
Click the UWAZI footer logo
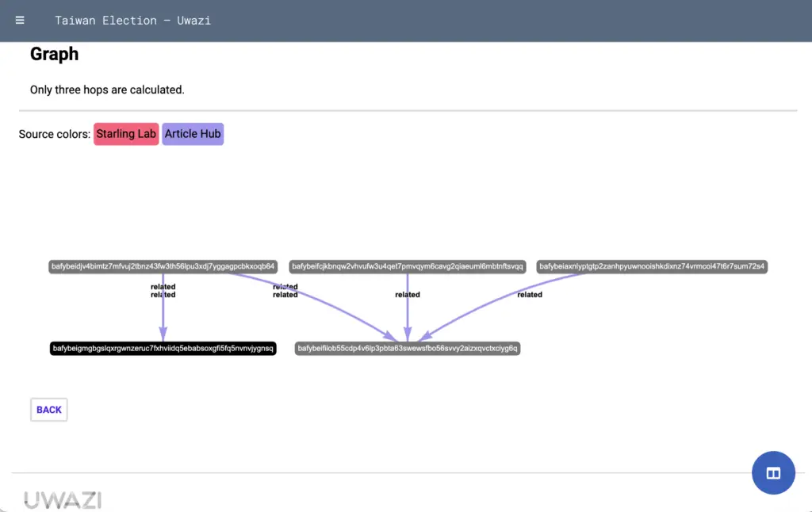pyautogui.click(x=63, y=499)
